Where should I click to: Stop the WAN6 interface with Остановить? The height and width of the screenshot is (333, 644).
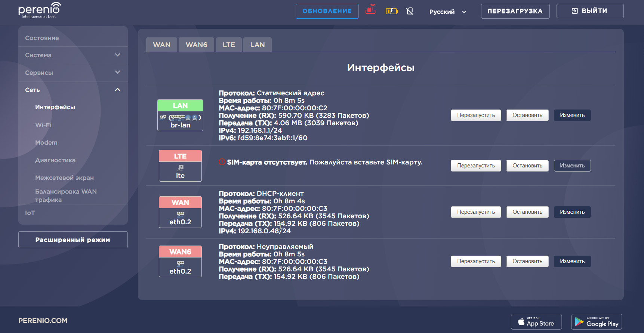[527, 261]
